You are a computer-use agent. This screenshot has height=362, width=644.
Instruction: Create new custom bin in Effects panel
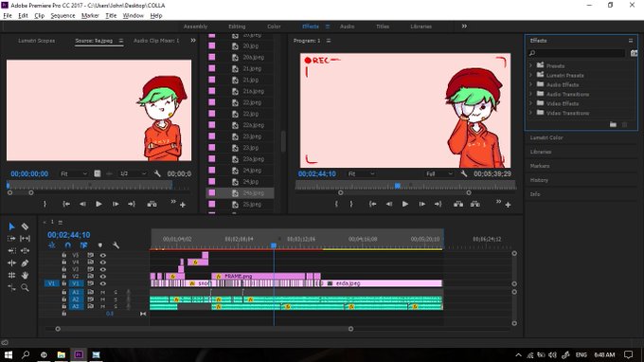613,124
